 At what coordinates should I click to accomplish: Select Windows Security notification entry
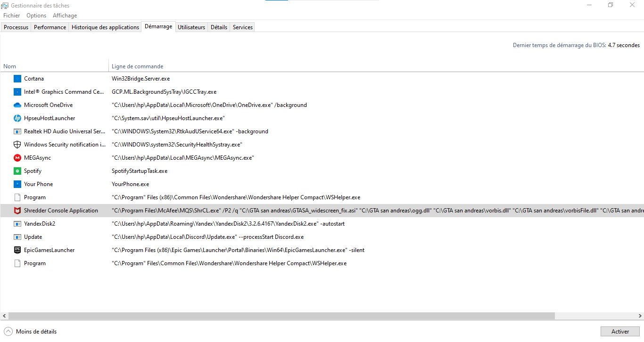point(65,145)
